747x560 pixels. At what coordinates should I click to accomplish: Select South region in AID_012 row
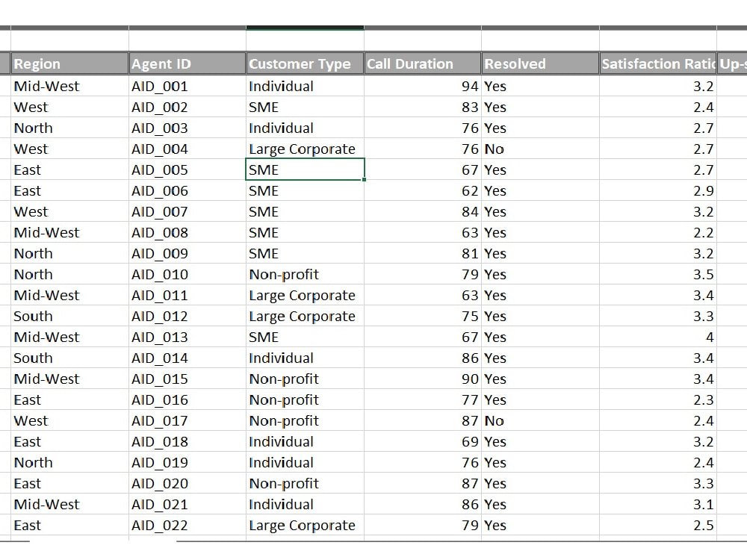69,317
